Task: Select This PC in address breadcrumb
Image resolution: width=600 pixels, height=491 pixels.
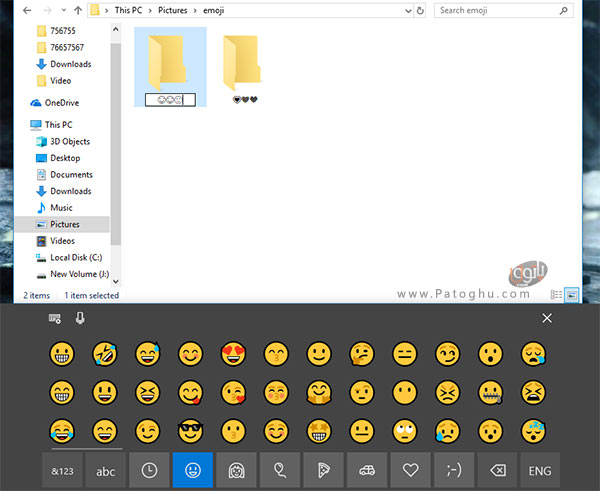Action: click(128, 10)
